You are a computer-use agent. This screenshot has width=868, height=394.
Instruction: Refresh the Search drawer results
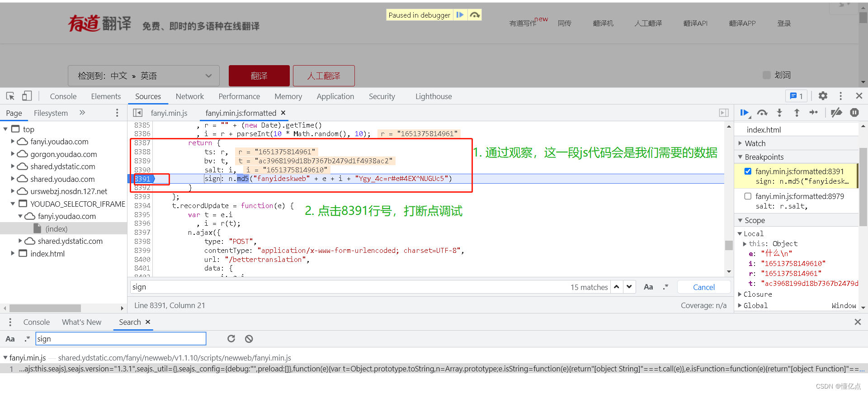pos(231,338)
